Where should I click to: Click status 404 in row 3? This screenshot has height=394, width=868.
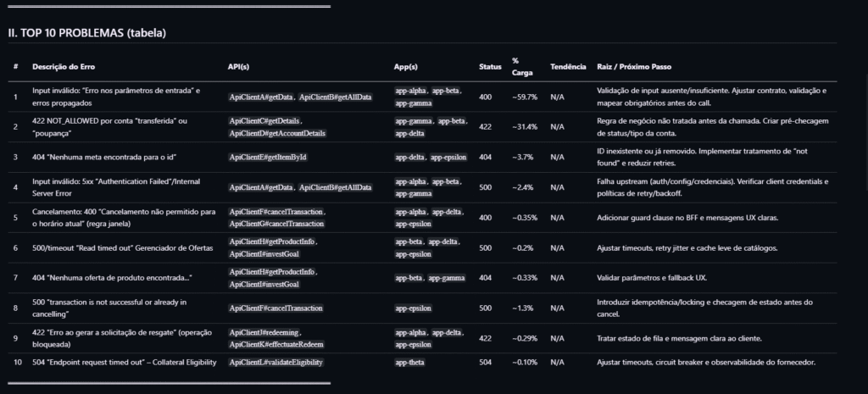[485, 157]
